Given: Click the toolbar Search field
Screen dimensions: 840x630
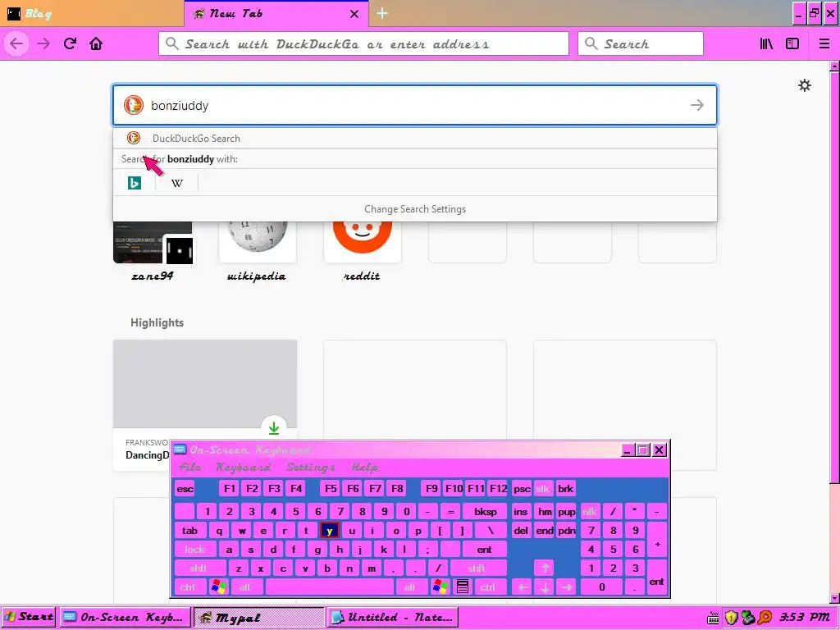Looking at the screenshot, I should (x=640, y=43).
